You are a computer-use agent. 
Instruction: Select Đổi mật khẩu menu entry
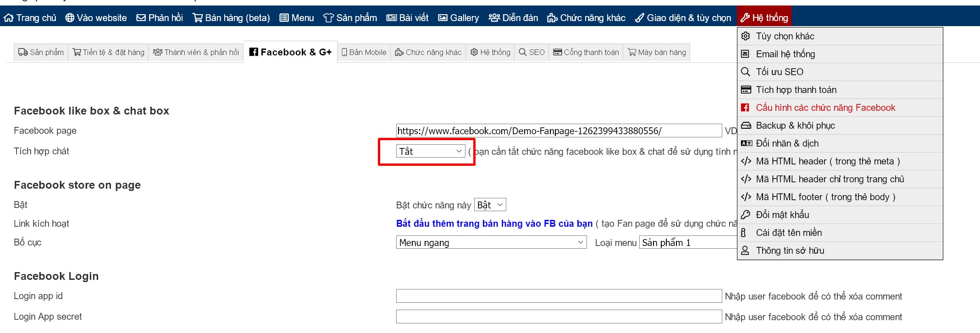tap(840, 215)
